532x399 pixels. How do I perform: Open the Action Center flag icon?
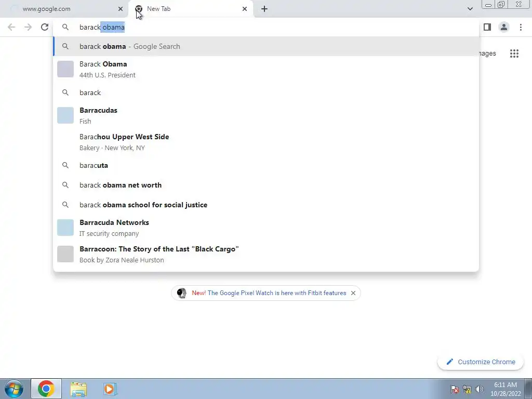pyautogui.click(x=455, y=389)
